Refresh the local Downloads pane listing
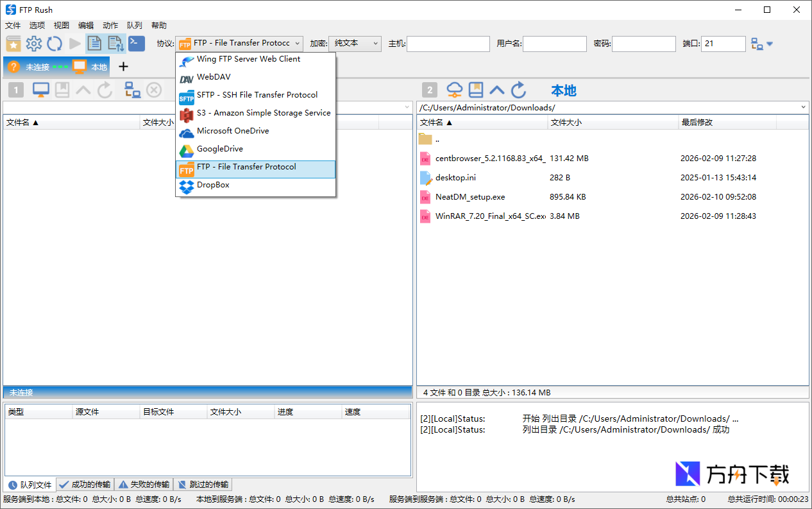812x509 pixels. click(519, 90)
